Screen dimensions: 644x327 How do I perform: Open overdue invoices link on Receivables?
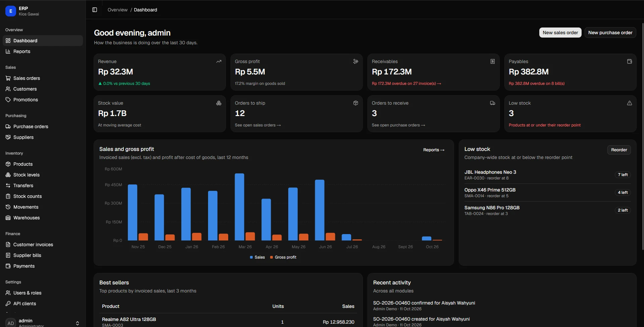point(406,84)
